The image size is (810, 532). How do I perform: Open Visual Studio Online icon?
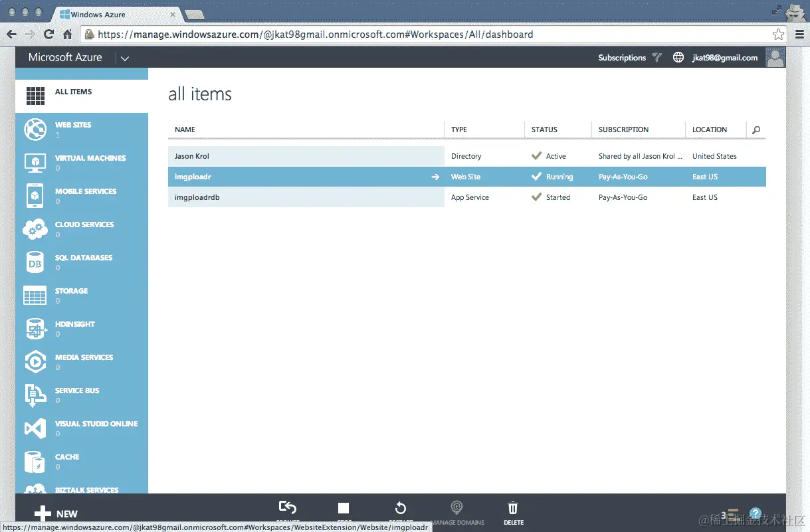[35, 428]
